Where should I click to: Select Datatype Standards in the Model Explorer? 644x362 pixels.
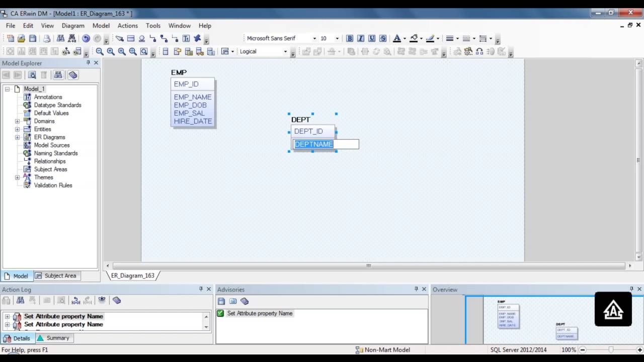[57, 105]
